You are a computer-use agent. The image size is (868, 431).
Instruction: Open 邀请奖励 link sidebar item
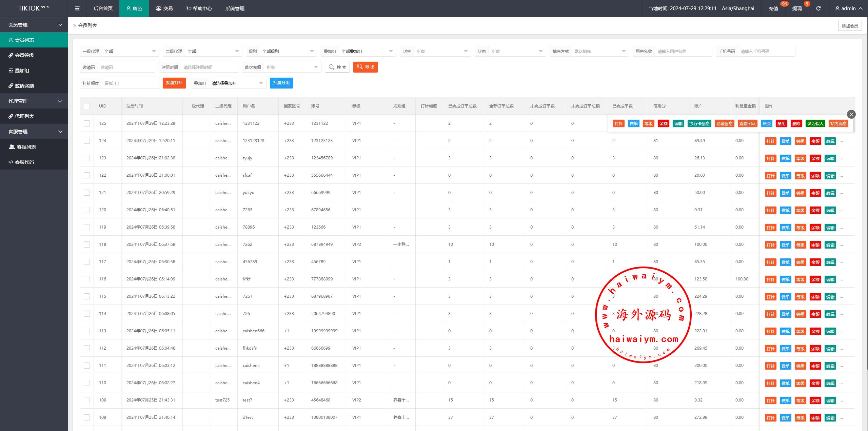tap(24, 86)
